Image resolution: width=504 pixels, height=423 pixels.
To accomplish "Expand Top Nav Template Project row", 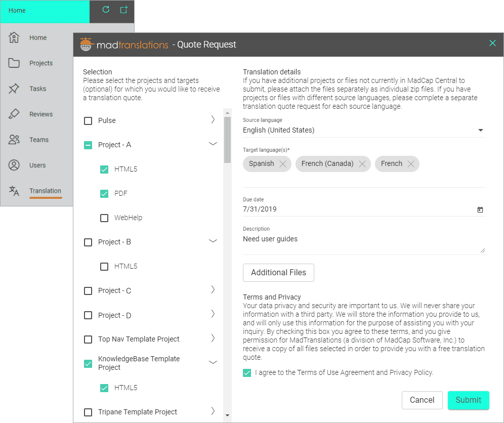I will tap(213, 338).
